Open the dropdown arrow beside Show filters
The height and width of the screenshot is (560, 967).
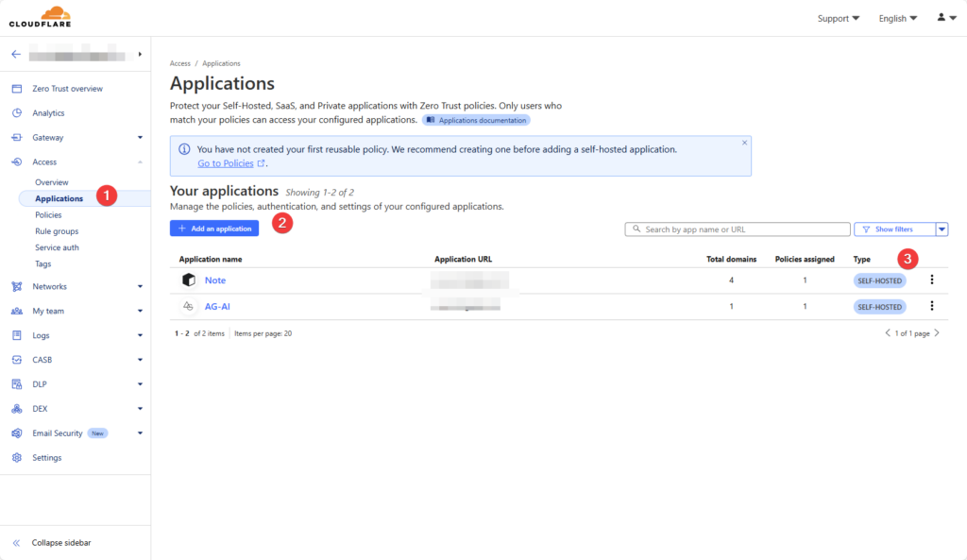point(942,229)
